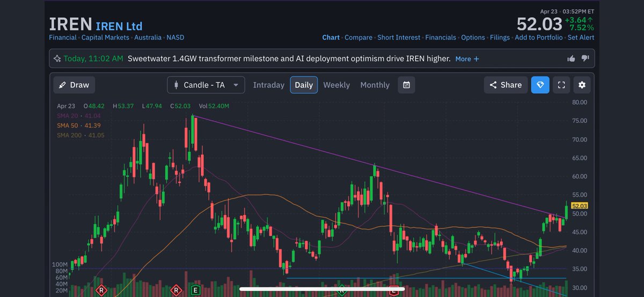Click Set Alert
The height and width of the screenshot is (297, 644).
click(x=581, y=38)
